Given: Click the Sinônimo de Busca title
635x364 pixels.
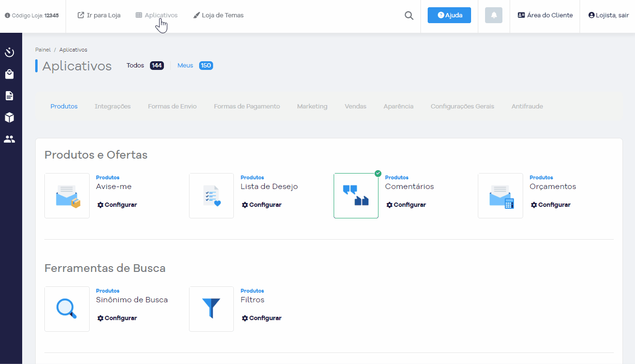Looking at the screenshot, I should click(132, 300).
